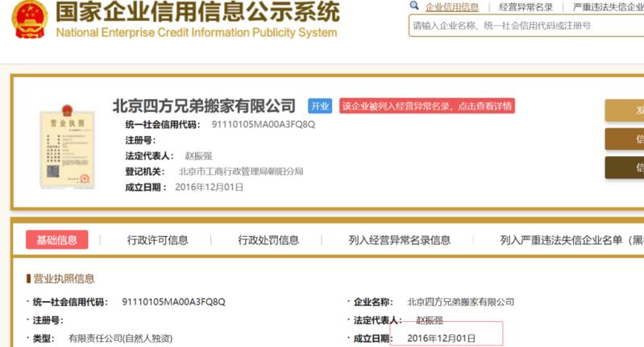Click the blue 开业 status badge
This screenshot has width=644, height=347.
(320, 106)
